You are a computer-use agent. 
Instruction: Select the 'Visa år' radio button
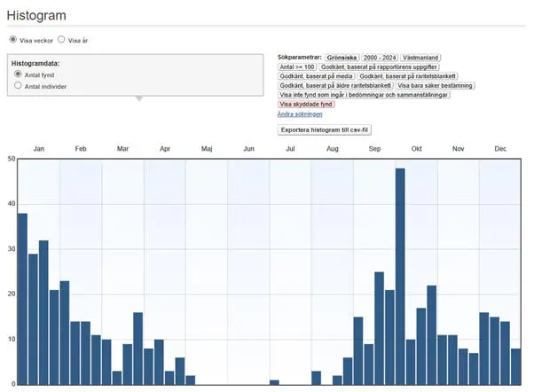[61, 40]
